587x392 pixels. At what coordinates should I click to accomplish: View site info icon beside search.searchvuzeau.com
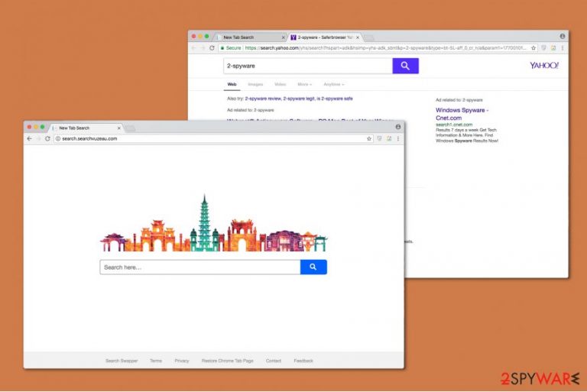tap(58, 138)
